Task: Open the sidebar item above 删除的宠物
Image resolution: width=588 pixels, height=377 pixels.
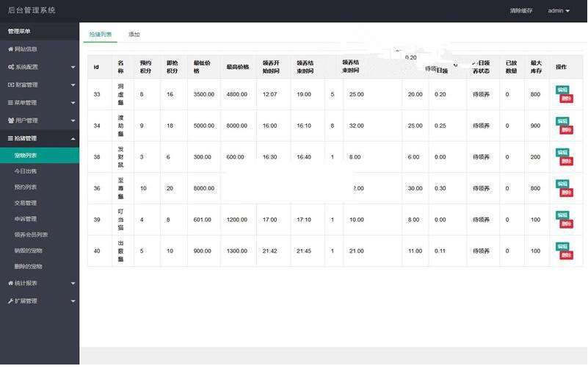Action: click(40, 251)
